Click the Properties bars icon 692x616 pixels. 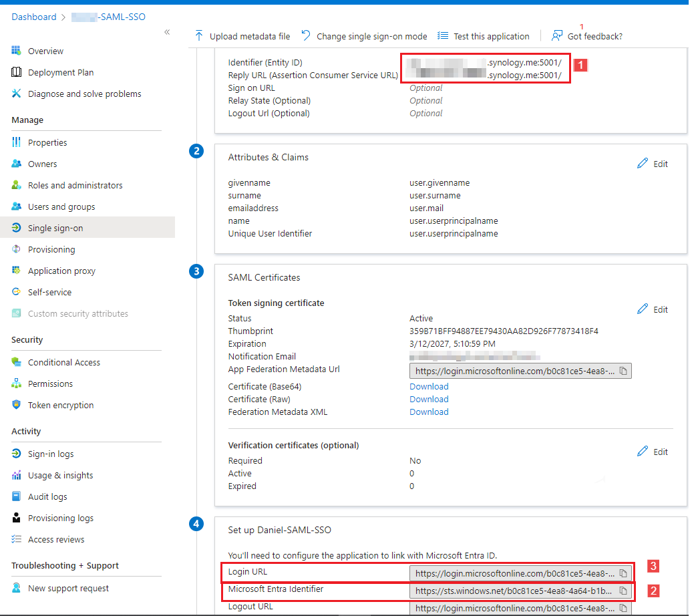click(16, 142)
